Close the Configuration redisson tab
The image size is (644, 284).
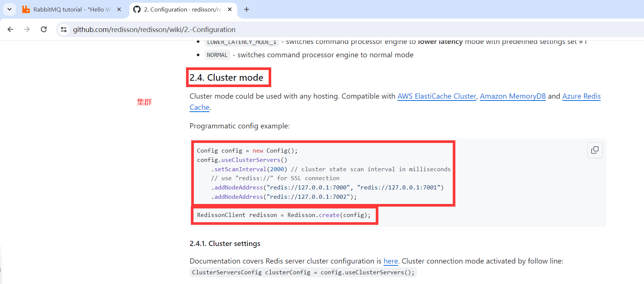tap(230, 9)
